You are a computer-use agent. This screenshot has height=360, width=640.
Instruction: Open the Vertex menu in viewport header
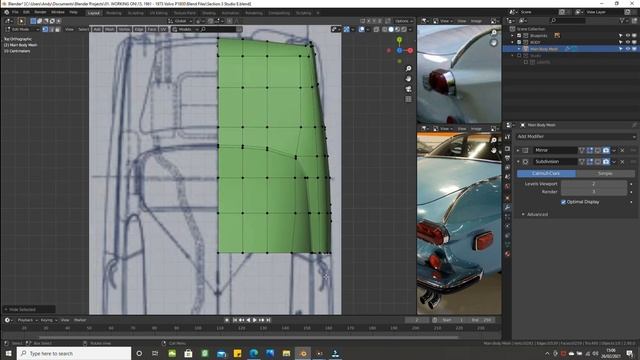[124, 29]
